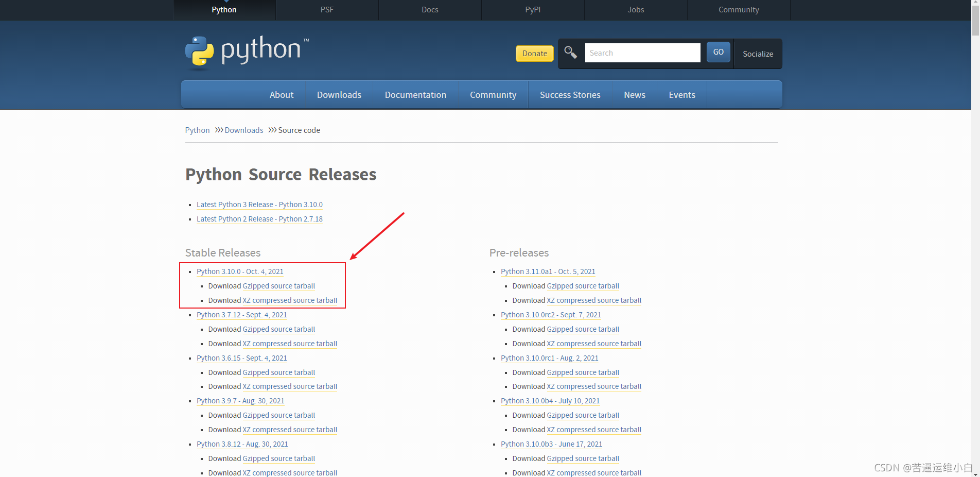Open the Python top-bar tab
Image resolution: width=980 pixels, height=477 pixels.
click(x=224, y=10)
